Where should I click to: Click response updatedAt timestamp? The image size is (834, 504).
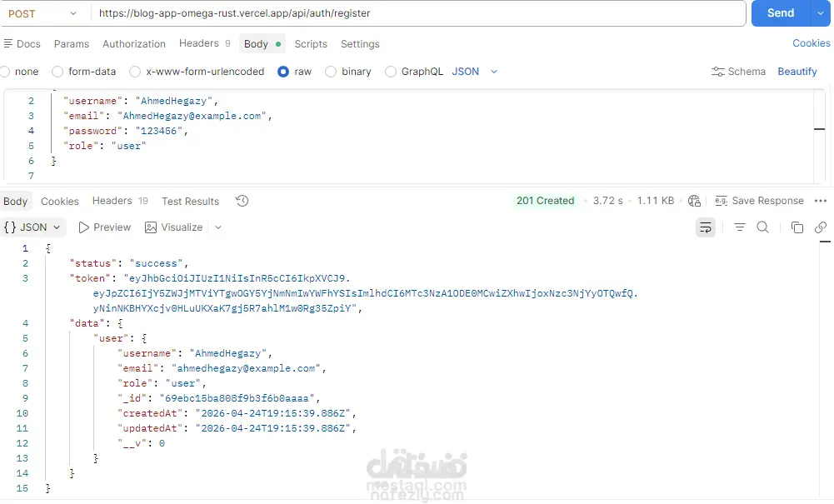(272, 428)
